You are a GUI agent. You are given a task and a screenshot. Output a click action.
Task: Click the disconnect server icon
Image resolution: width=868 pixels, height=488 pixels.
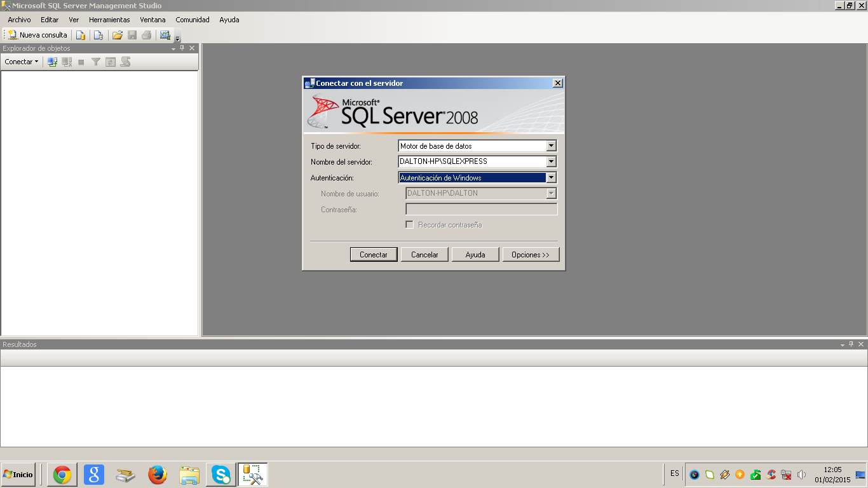click(x=67, y=62)
